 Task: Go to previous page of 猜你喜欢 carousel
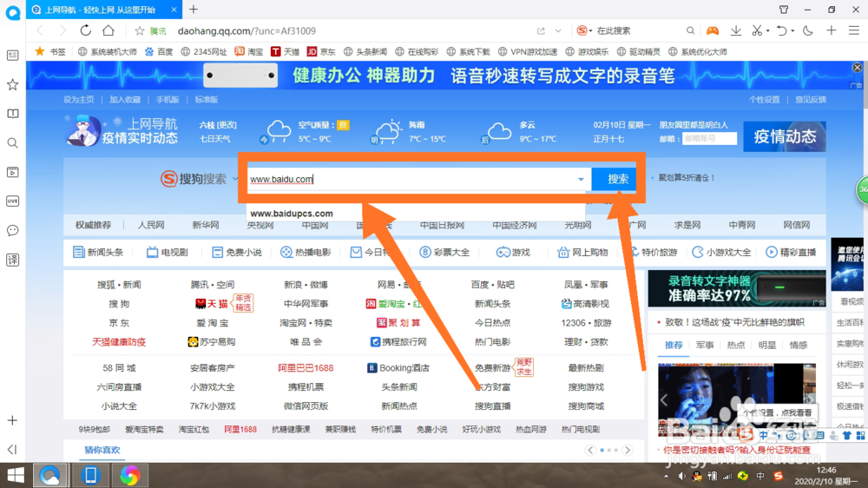(x=590, y=451)
